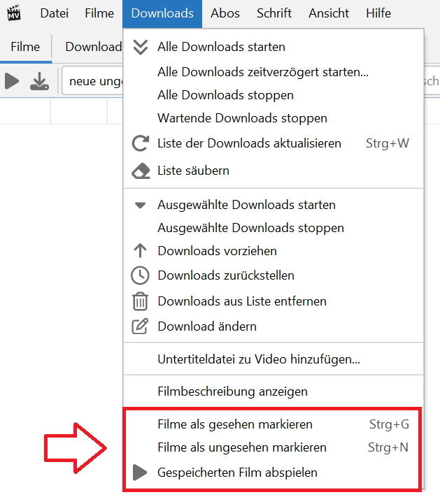Choose Alle Downloads stoppen
Image resolution: width=440 pixels, height=504 pixels.
point(225,95)
